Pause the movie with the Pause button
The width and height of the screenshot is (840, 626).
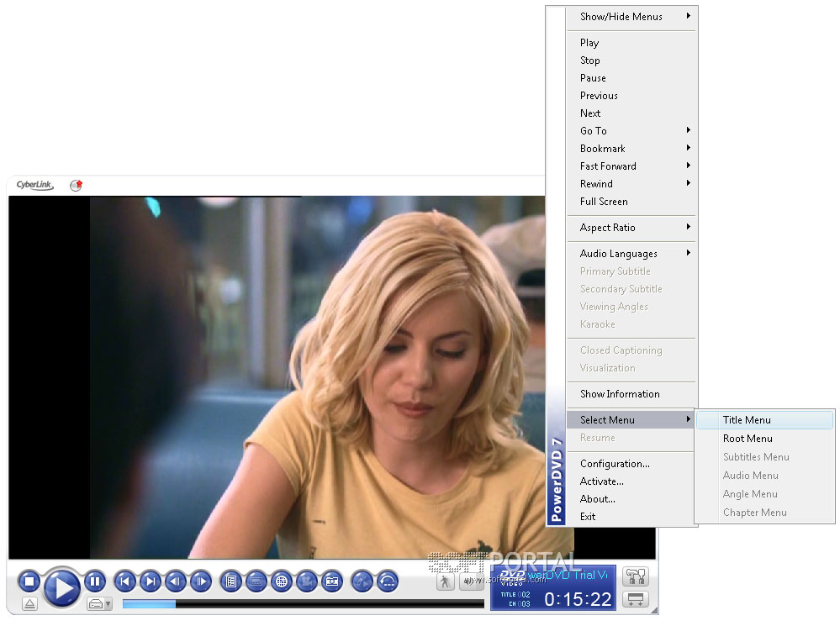coord(95,581)
